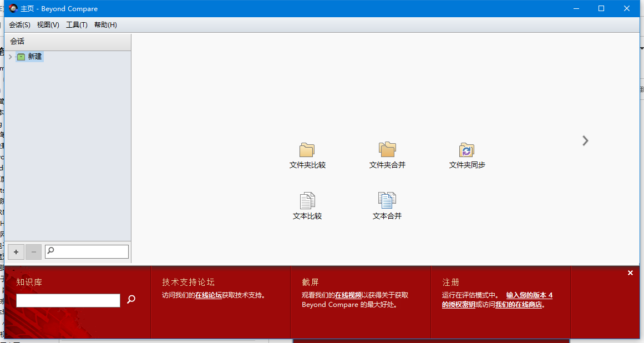This screenshot has width=644, height=343.
Task: Launch the 文件夹同步 folder sync session
Action: 467,156
